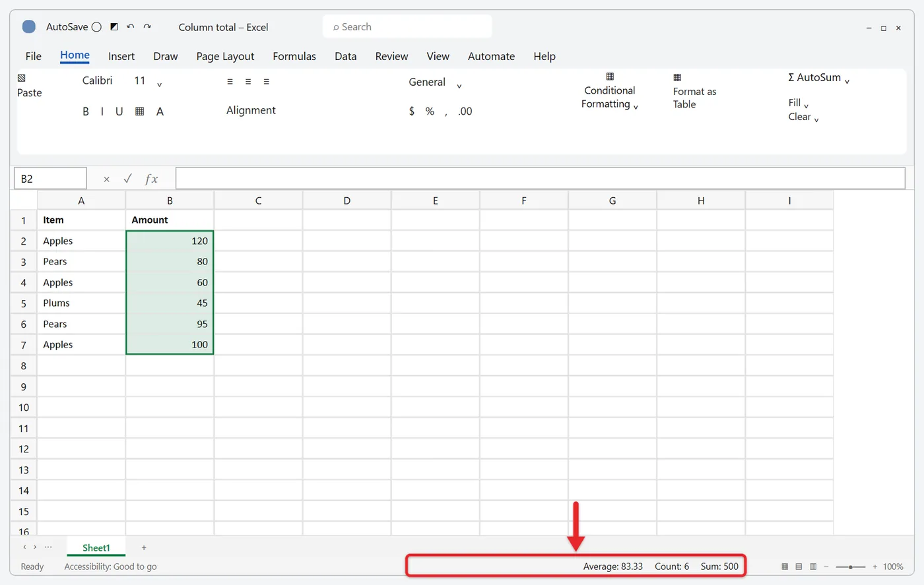Toggle Italic formatting

tap(102, 111)
